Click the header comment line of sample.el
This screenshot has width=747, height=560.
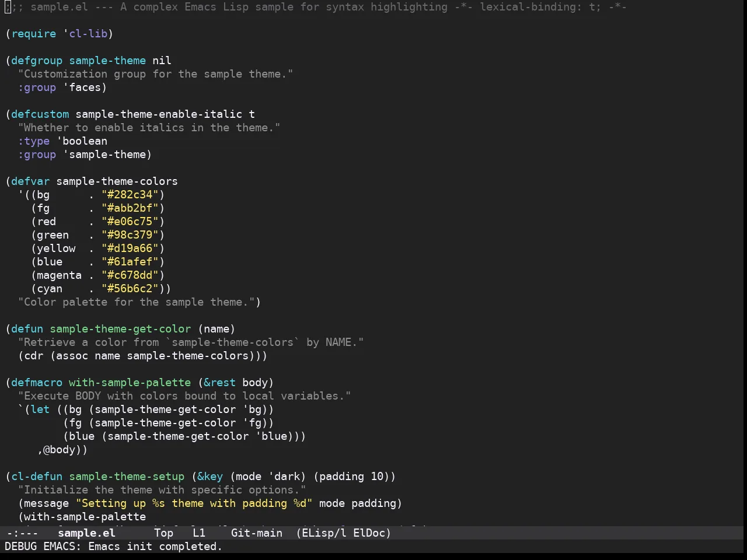coord(315,7)
